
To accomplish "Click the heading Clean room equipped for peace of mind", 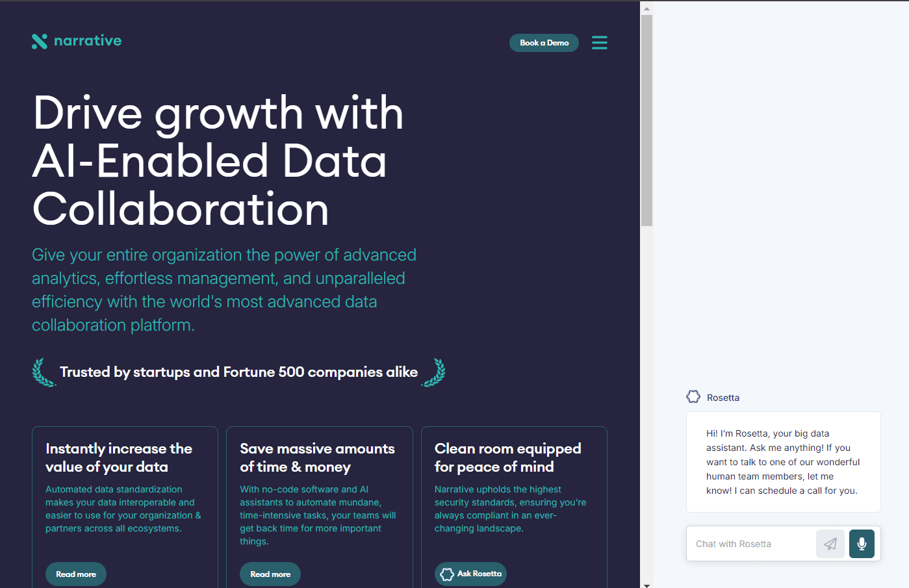I will click(x=507, y=457).
